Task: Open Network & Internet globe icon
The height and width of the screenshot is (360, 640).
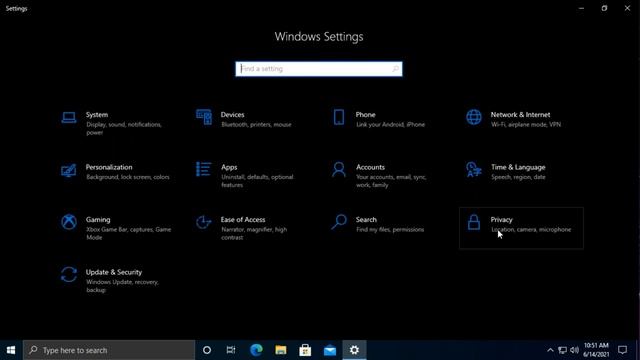Action: 474,117
